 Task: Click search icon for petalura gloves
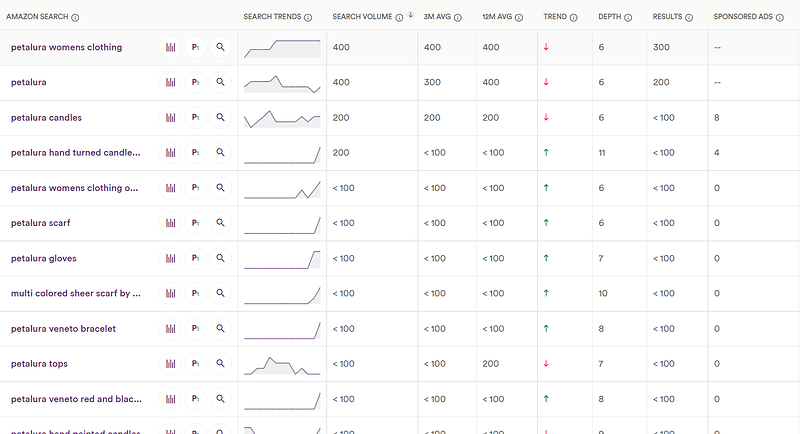coord(220,259)
